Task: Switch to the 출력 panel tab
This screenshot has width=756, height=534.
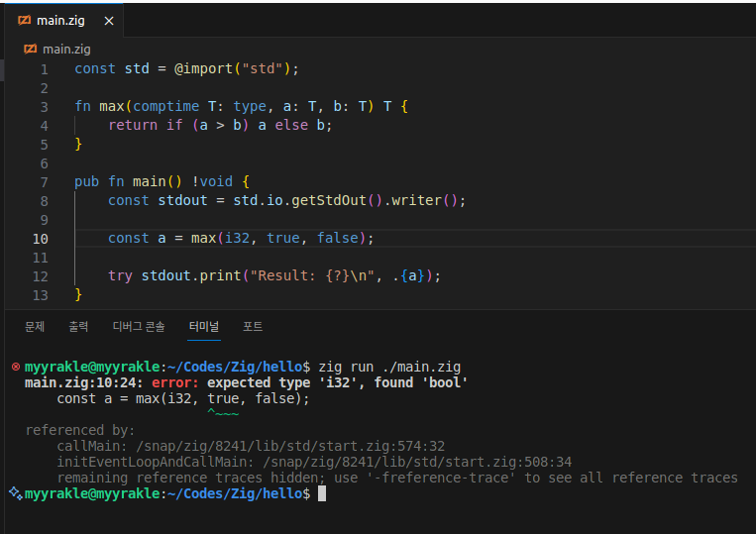Action: click(78, 326)
